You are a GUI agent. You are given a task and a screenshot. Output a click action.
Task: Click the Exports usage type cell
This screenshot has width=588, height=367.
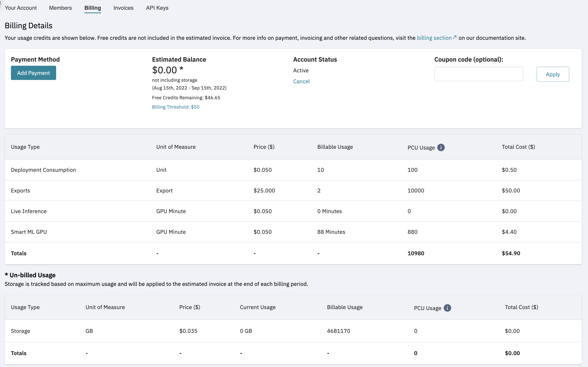(x=20, y=191)
